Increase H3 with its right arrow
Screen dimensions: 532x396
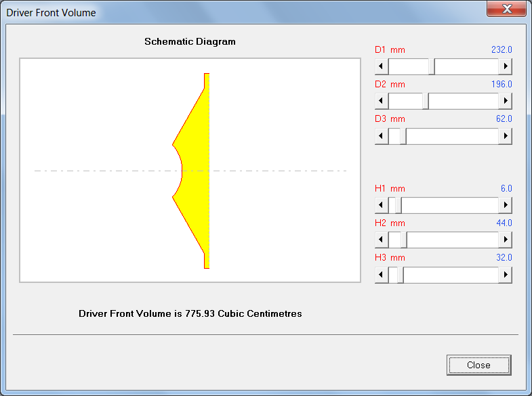[x=505, y=275]
